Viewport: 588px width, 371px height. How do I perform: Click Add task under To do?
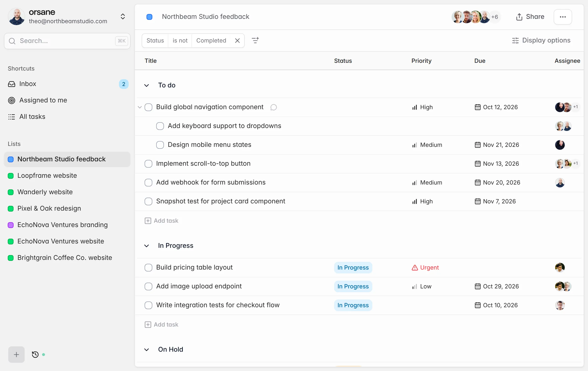pos(162,221)
